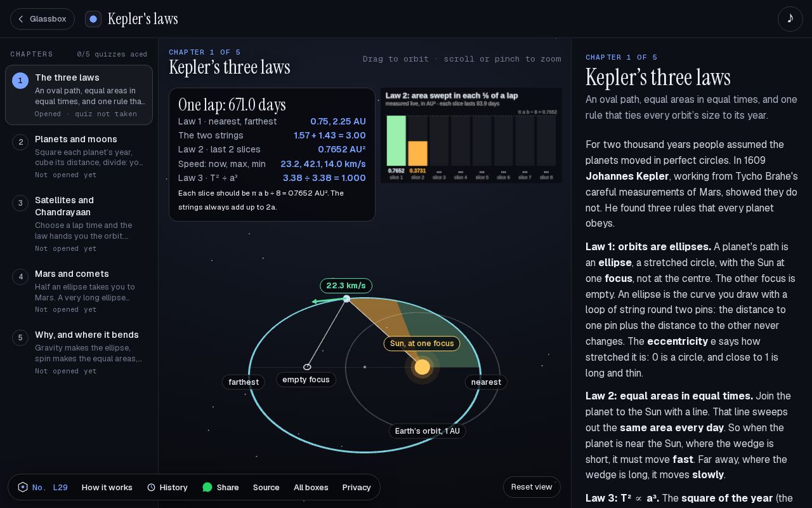Click the green slice 1 bar

pyautogui.click(x=396, y=141)
